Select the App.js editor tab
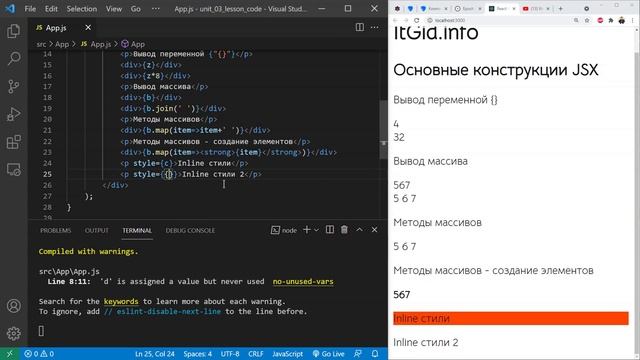 56,28
